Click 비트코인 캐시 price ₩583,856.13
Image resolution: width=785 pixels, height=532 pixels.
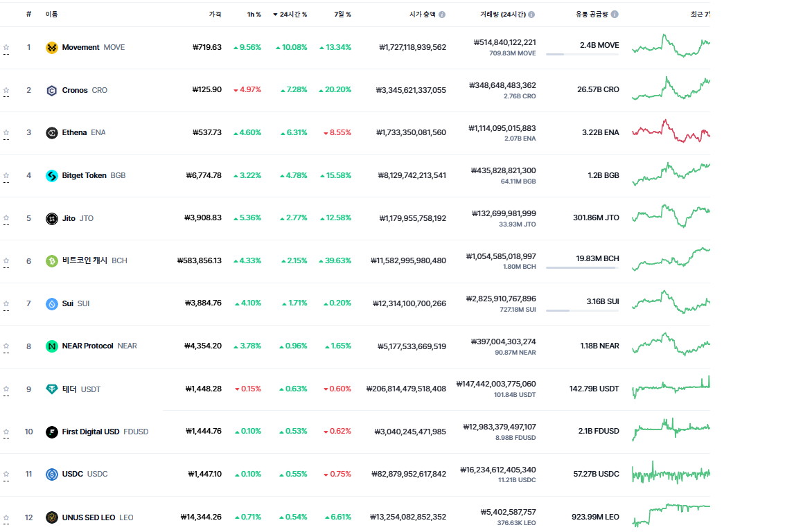200,260
